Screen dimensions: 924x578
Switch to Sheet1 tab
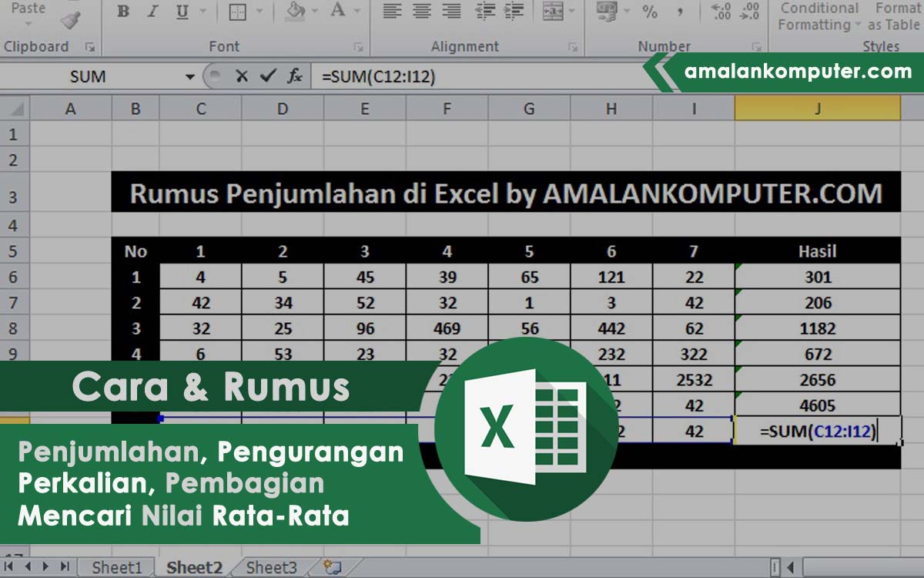tap(117, 568)
